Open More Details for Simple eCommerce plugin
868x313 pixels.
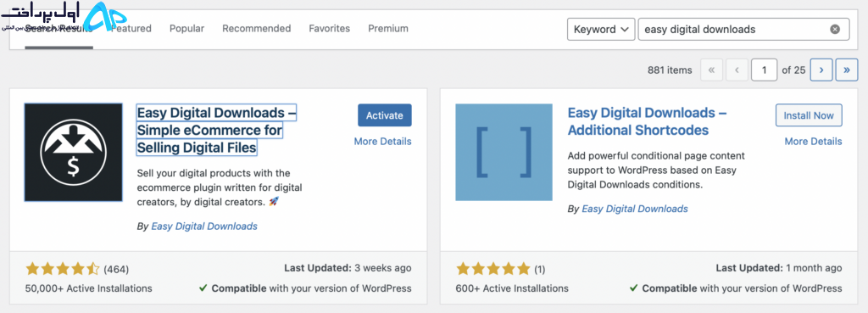(382, 142)
